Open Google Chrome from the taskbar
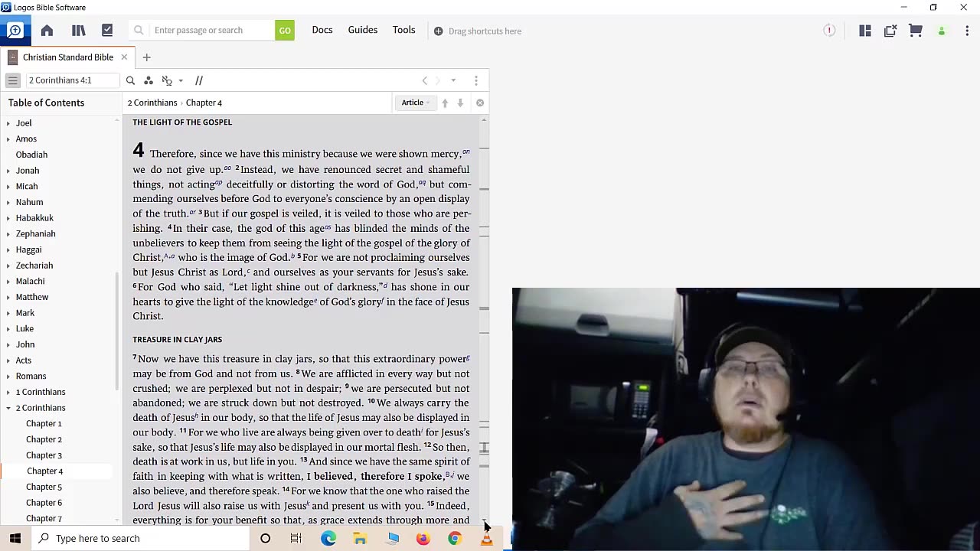Screen dimensions: 980x551 point(455,539)
